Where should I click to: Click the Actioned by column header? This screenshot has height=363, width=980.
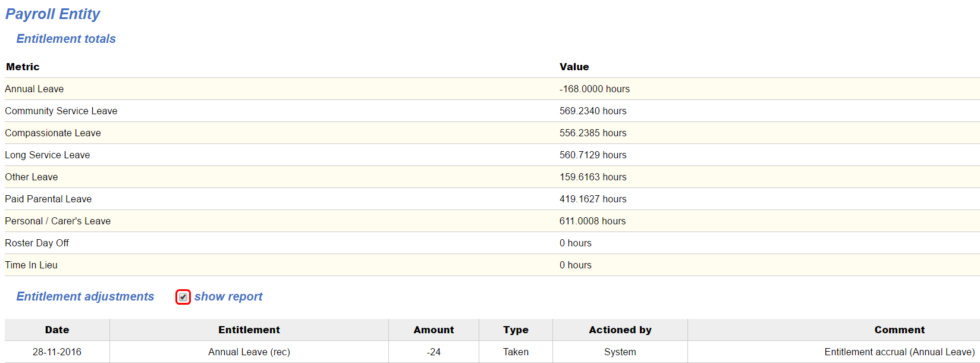(x=620, y=330)
